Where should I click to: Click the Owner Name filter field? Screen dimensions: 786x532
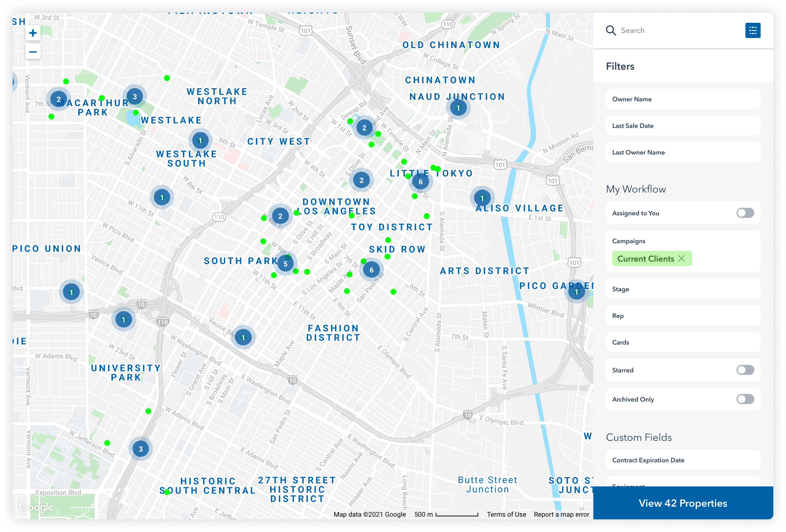coord(683,99)
